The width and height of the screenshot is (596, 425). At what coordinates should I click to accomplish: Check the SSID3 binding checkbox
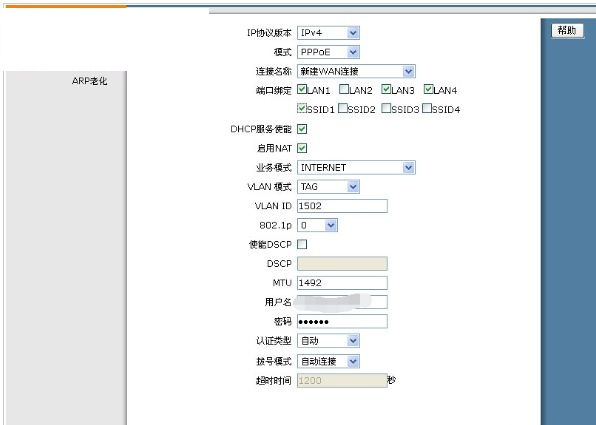[386, 108]
